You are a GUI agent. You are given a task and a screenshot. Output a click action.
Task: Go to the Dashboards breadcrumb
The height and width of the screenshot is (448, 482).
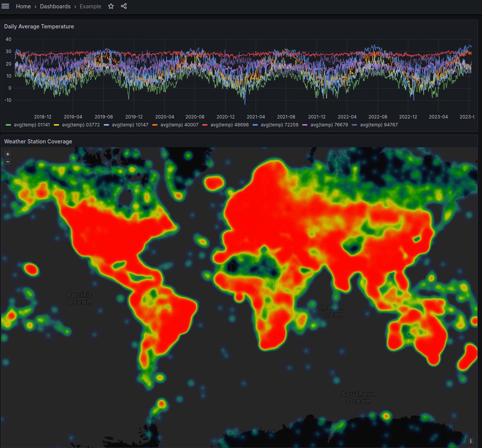click(x=55, y=6)
